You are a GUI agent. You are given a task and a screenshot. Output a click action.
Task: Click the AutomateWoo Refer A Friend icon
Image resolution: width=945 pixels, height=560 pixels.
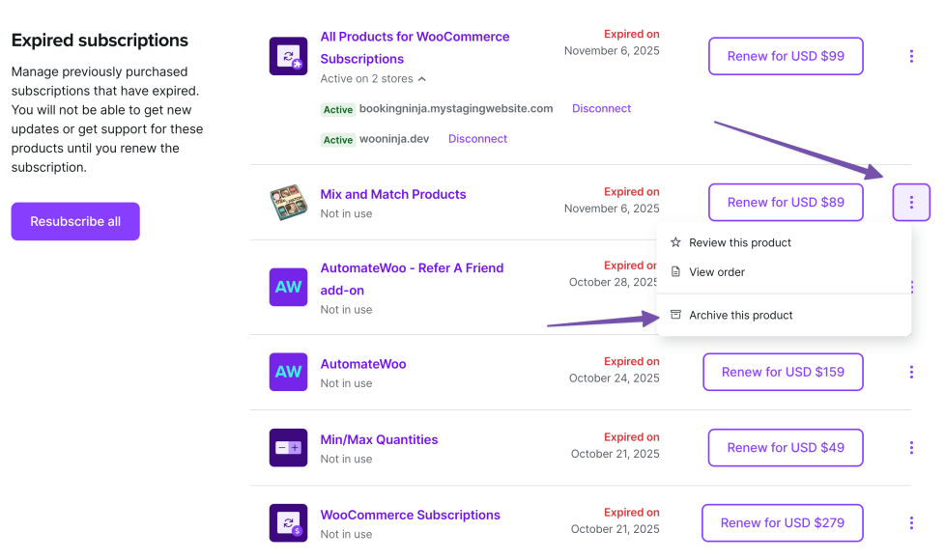click(x=288, y=287)
